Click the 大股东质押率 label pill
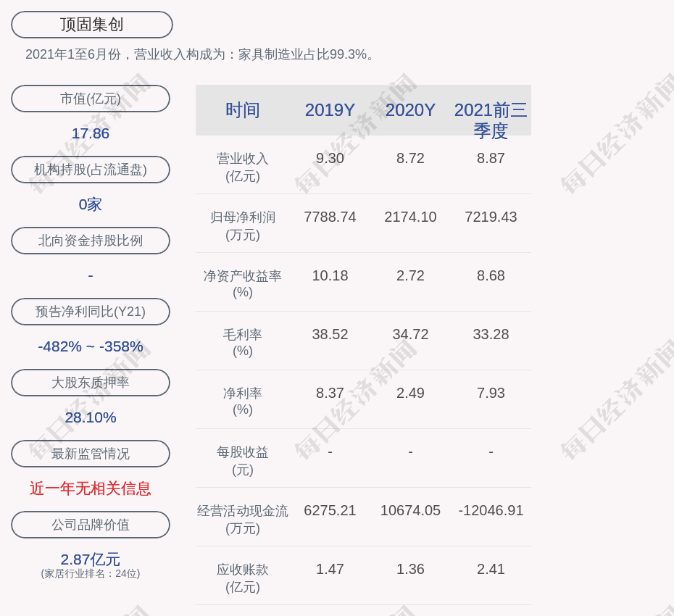Image resolution: width=674 pixels, height=616 pixels. 91,382
